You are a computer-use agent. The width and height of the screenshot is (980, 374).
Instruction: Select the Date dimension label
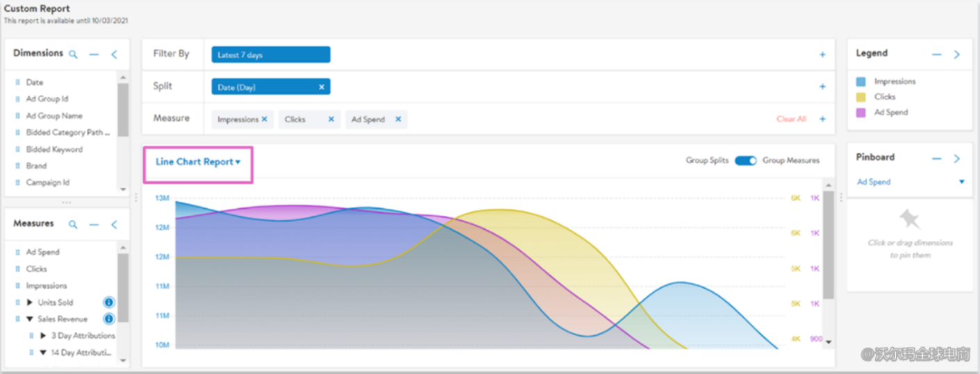tap(35, 82)
